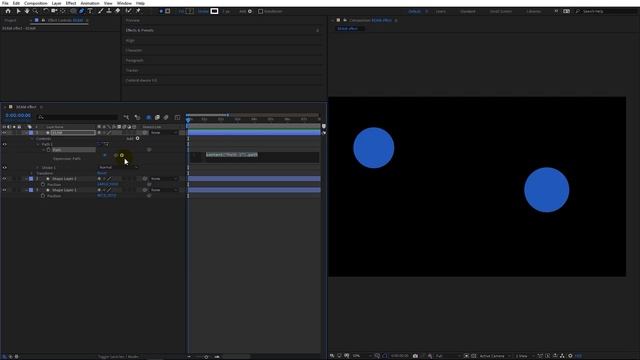Expand the Character panel
Image resolution: width=640 pixels, height=360 pixels.
134,50
